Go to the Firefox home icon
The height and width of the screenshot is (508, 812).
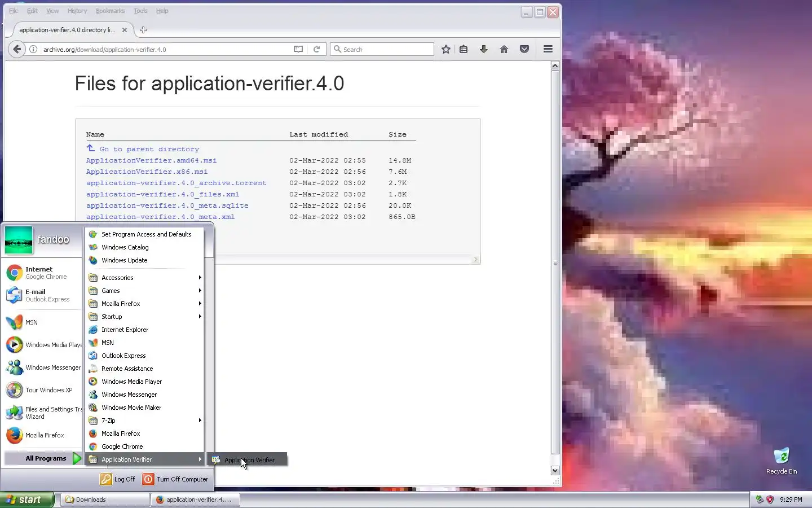[x=504, y=49]
